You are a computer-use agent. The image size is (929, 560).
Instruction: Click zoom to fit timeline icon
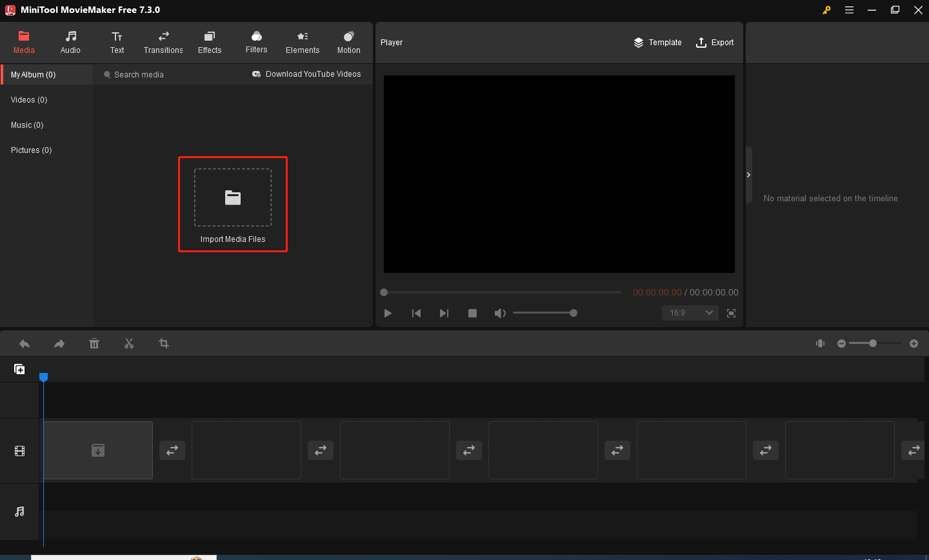click(x=820, y=343)
